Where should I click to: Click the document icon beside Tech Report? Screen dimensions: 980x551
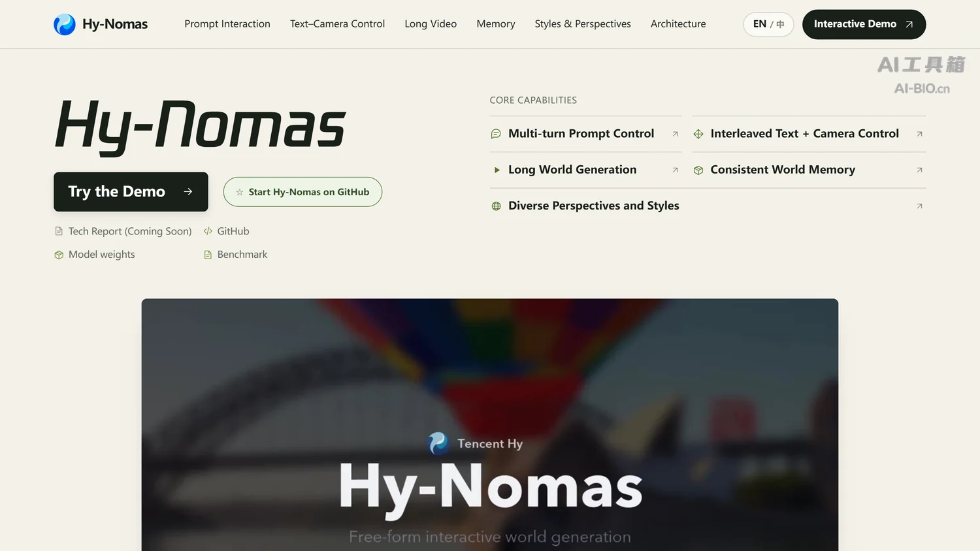[59, 231]
